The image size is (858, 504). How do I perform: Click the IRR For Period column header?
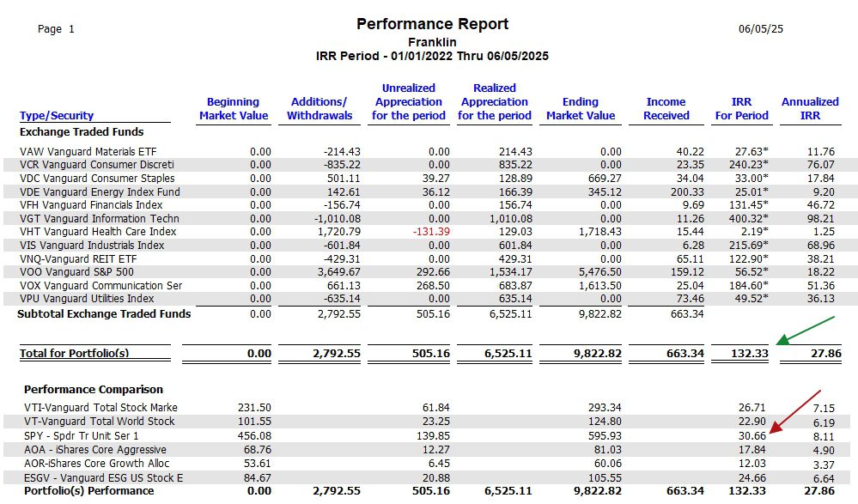click(741, 108)
